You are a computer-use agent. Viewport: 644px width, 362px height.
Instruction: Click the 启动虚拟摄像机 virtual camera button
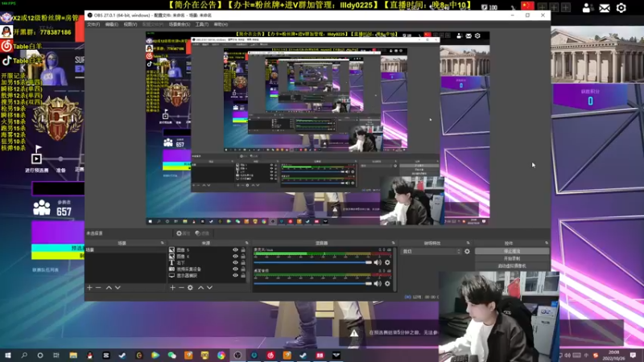(512, 266)
